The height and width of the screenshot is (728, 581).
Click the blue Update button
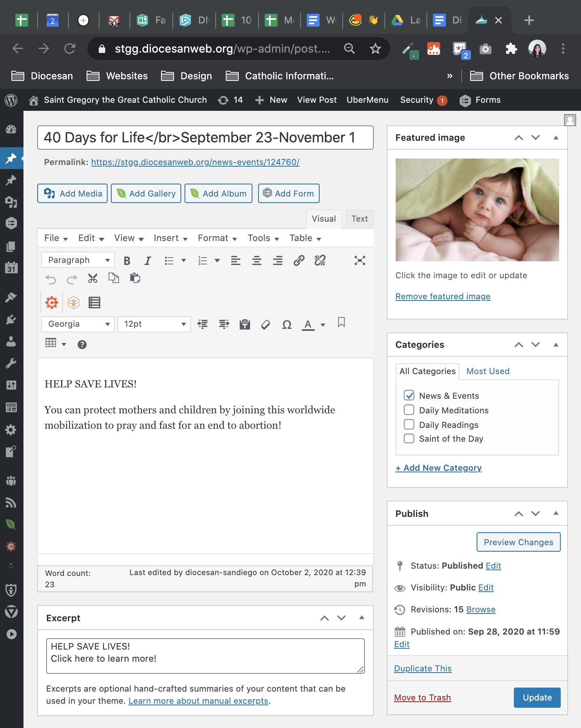[537, 698]
